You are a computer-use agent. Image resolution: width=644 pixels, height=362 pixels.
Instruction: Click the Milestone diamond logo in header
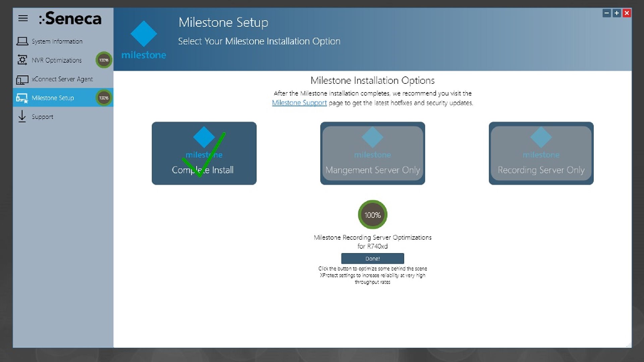[144, 34]
